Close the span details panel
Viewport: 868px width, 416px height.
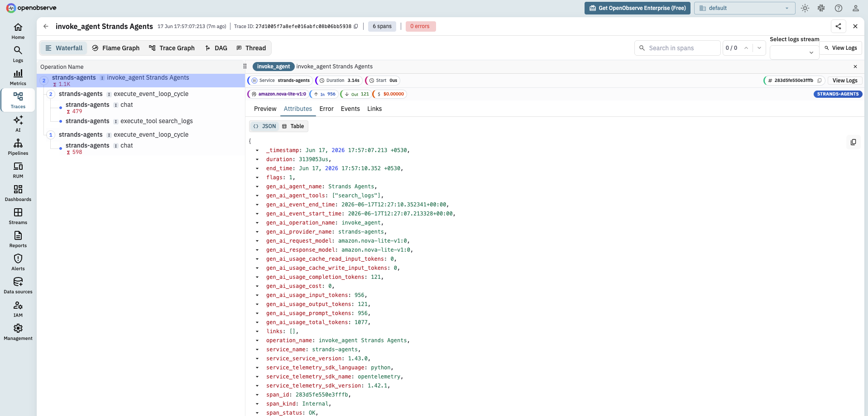(855, 67)
